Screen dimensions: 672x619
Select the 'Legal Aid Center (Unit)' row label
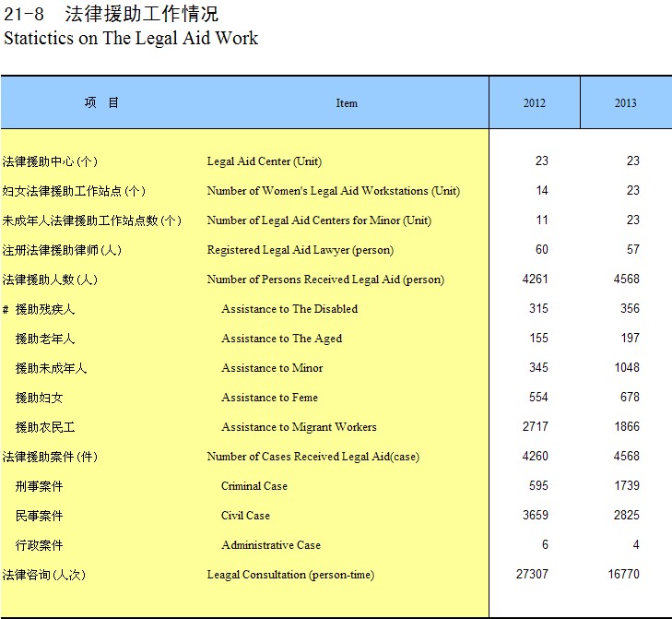point(264,161)
